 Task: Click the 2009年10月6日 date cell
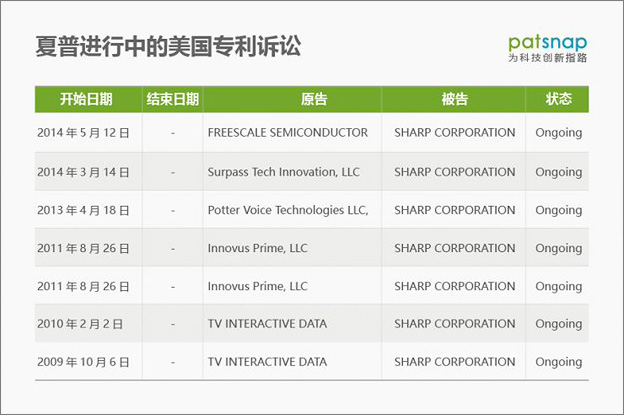click(83, 362)
